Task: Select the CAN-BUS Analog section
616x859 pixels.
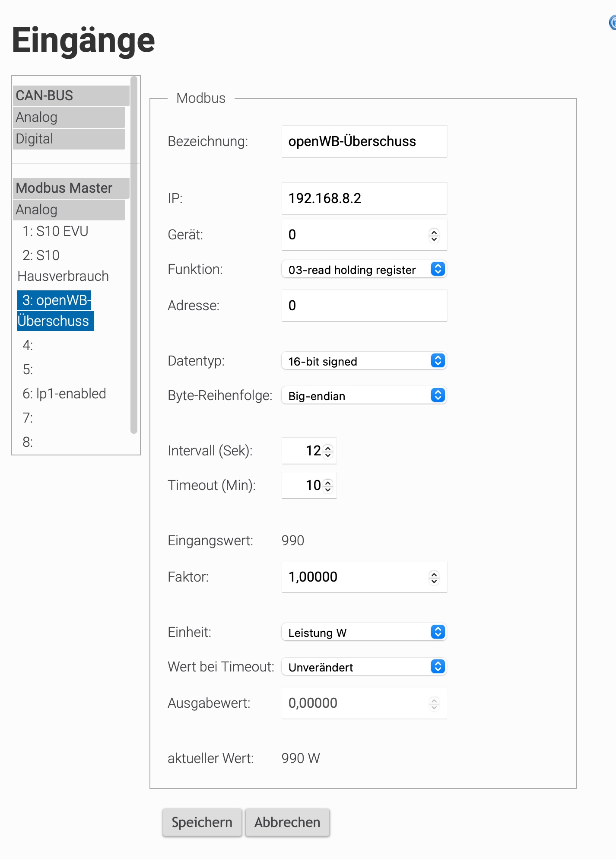Action: tap(69, 117)
